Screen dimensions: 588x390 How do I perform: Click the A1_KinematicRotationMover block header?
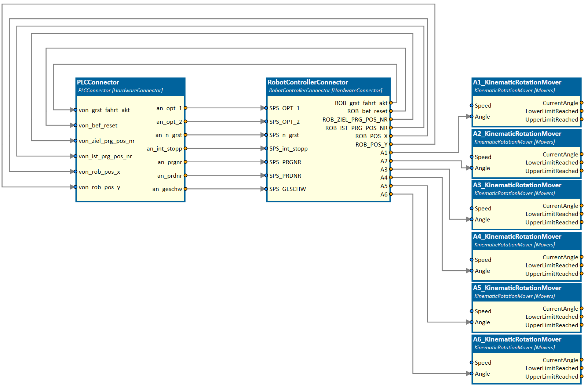[x=526, y=86]
